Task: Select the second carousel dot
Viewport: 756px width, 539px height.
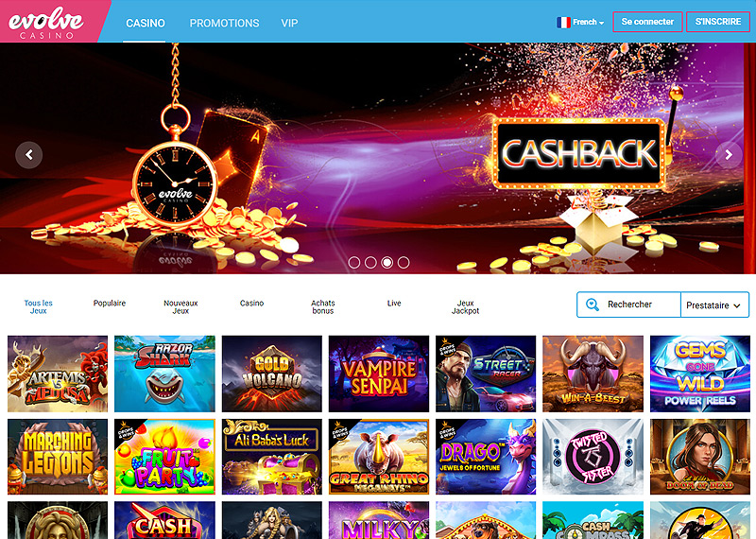Action: pos(370,262)
